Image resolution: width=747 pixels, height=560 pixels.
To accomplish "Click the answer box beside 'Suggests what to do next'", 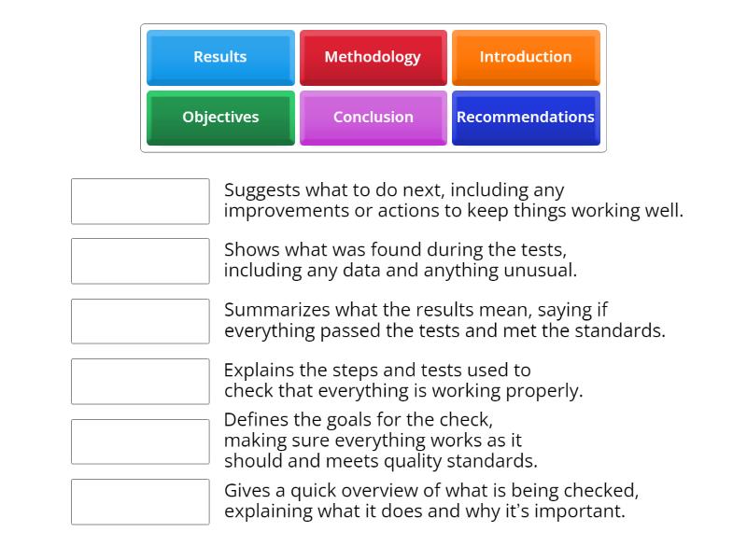I will [x=140, y=202].
